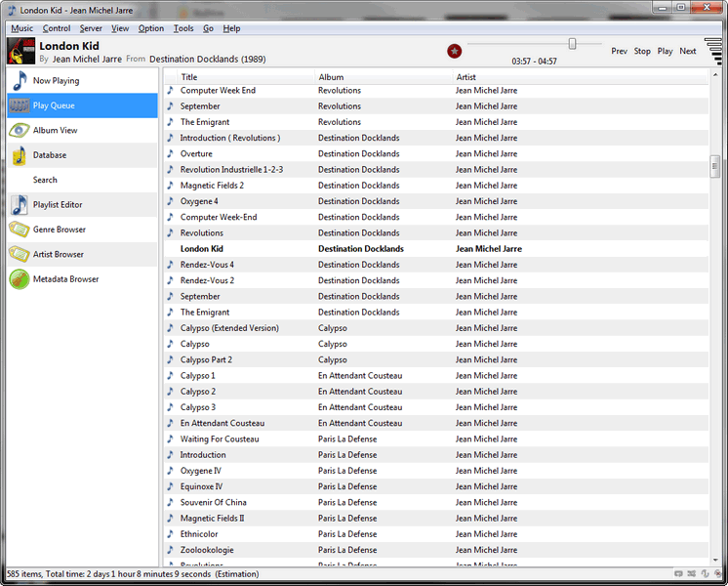Open the Music menu
This screenshot has width=728, height=586.
[x=21, y=28]
